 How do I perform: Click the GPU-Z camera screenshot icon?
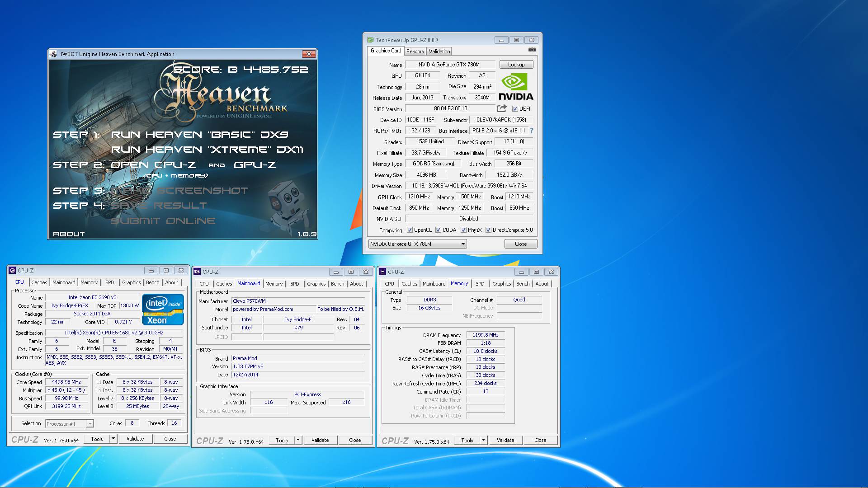pyautogui.click(x=532, y=50)
